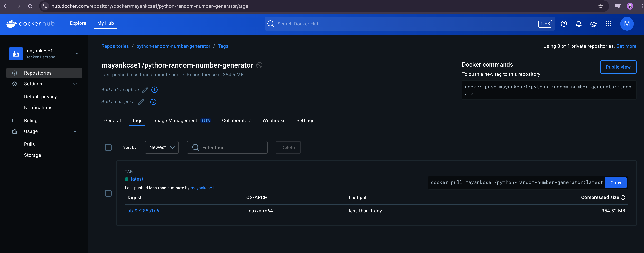644x253 pixels.
Task: Check the select-all tags checkbox
Action: (x=108, y=147)
